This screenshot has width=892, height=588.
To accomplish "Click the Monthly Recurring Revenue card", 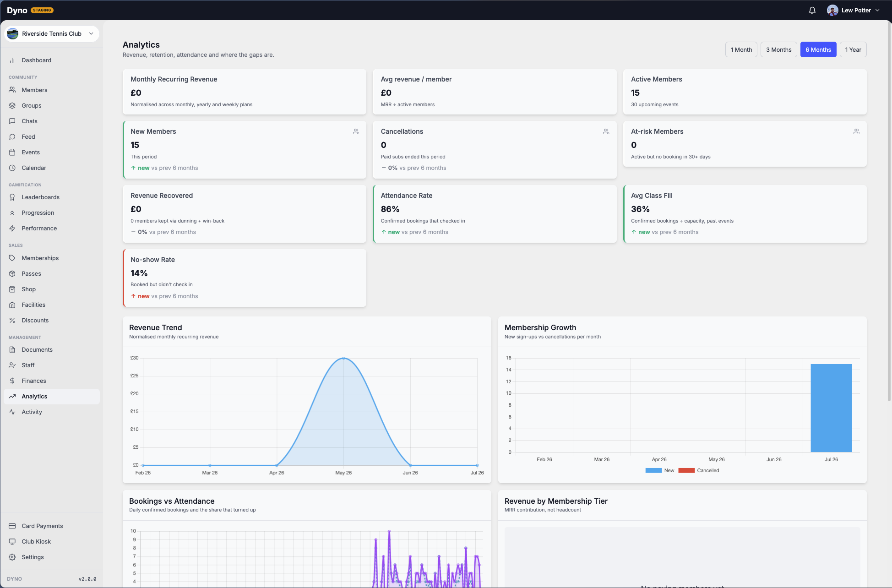I will coord(245,92).
